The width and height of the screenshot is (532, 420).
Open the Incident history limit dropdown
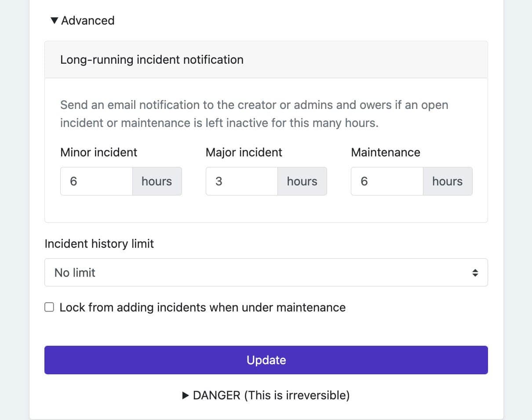(259, 272)
